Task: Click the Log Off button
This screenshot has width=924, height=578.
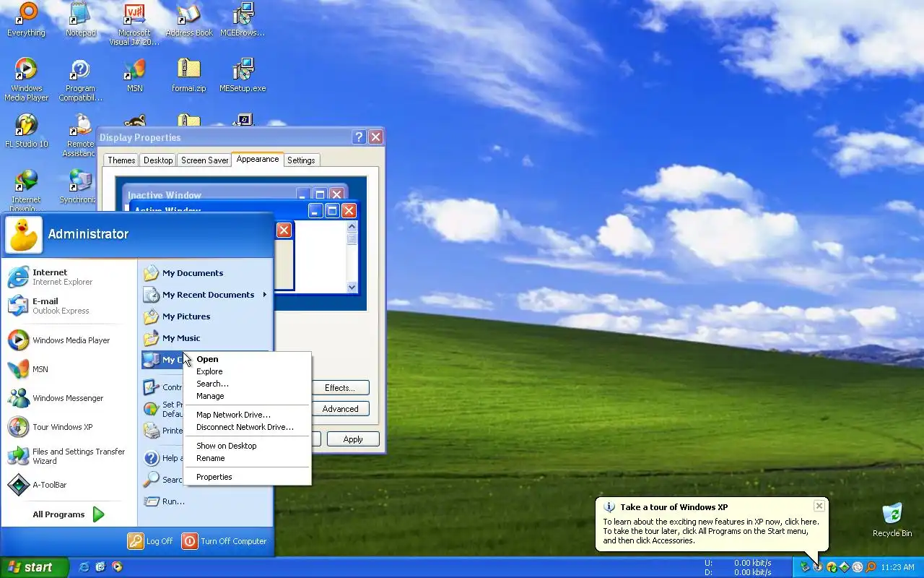Action: (150, 541)
